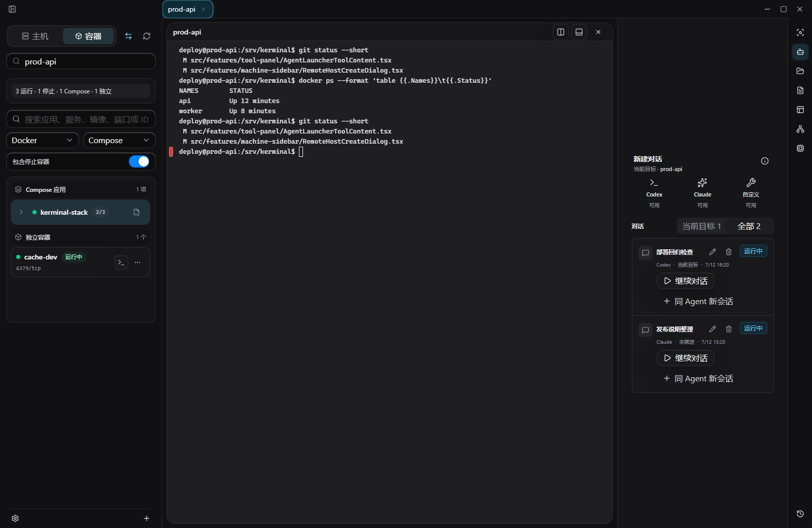The height and width of the screenshot is (528, 812).
Task: Click the prod-api host search field
Action: pos(81,61)
